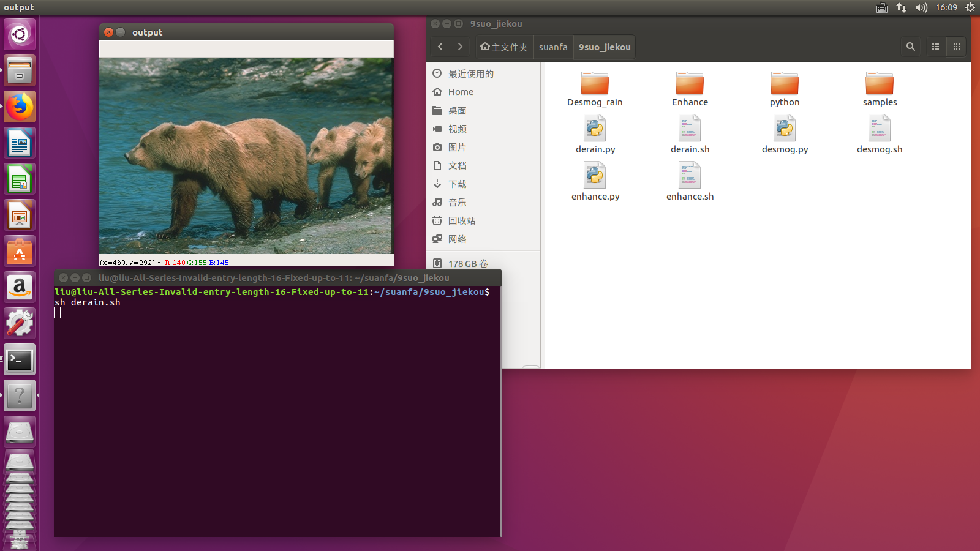Switch file manager to grid view

click(x=956, y=47)
